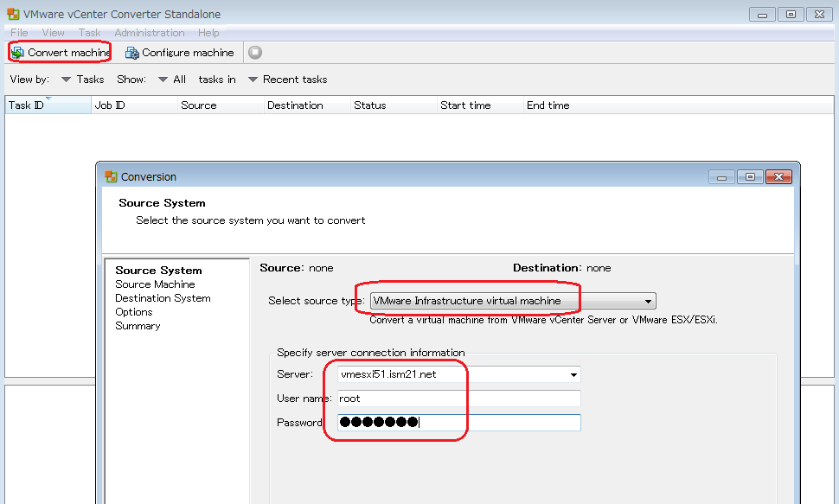Screen dimensions: 839x504
Task: Click the Conversion dialog title icon
Action: (111, 176)
